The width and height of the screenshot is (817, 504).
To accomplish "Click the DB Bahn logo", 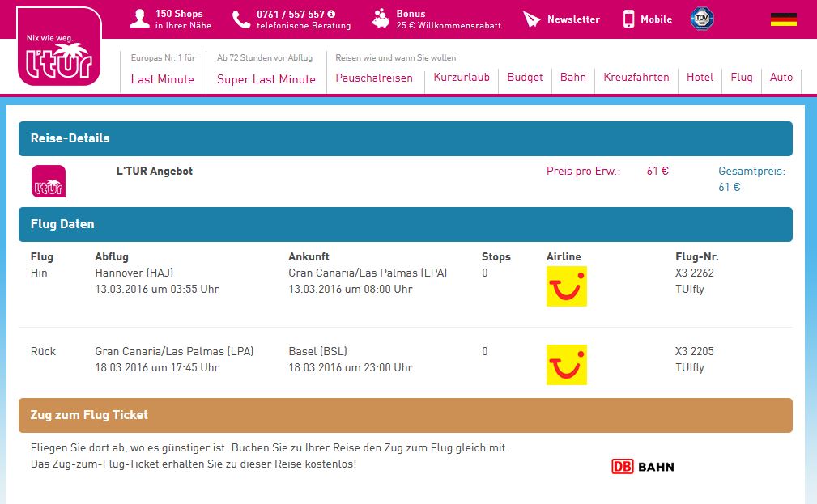I will [642, 467].
